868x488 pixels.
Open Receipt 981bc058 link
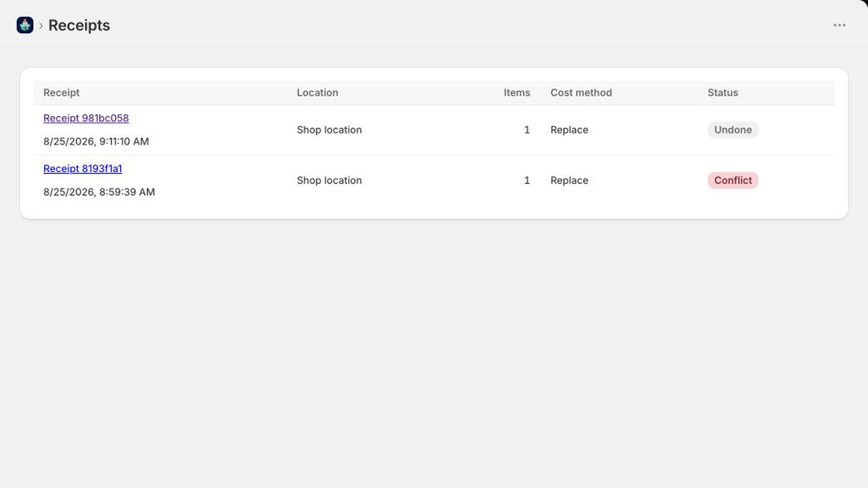click(x=86, y=118)
